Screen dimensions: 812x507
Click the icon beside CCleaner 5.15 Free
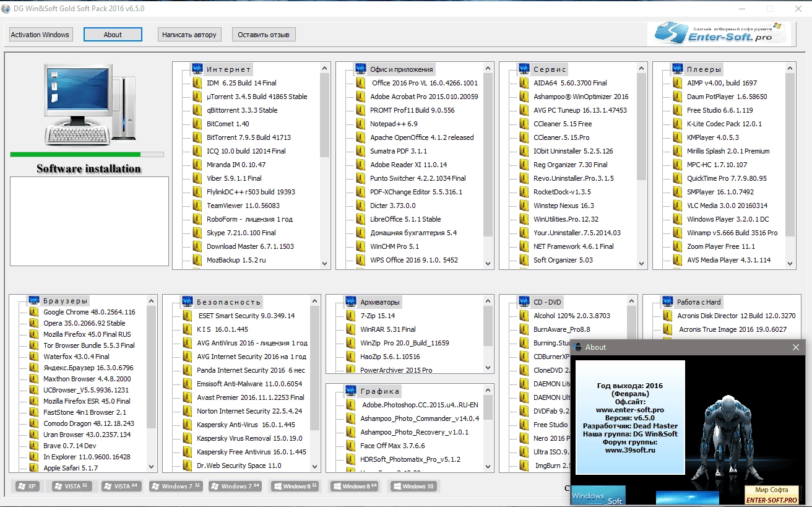[524, 124]
